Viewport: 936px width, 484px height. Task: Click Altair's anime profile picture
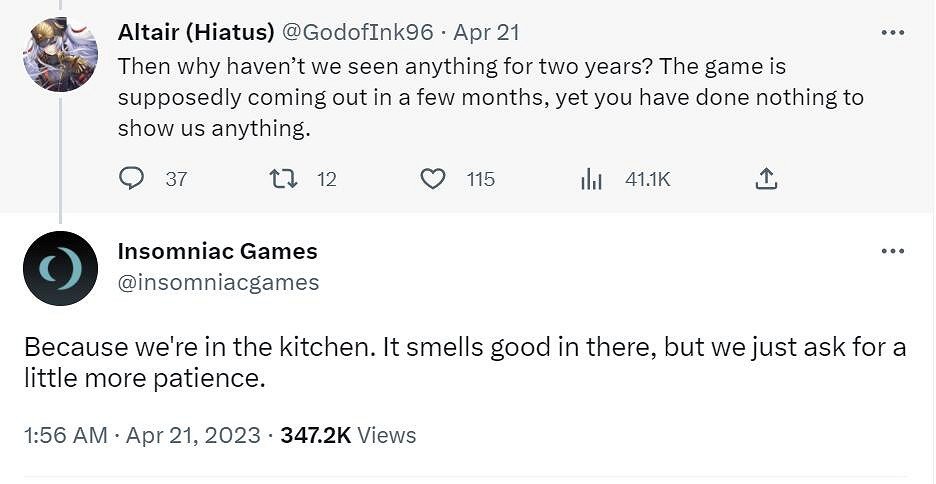click(x=60, y=53)
